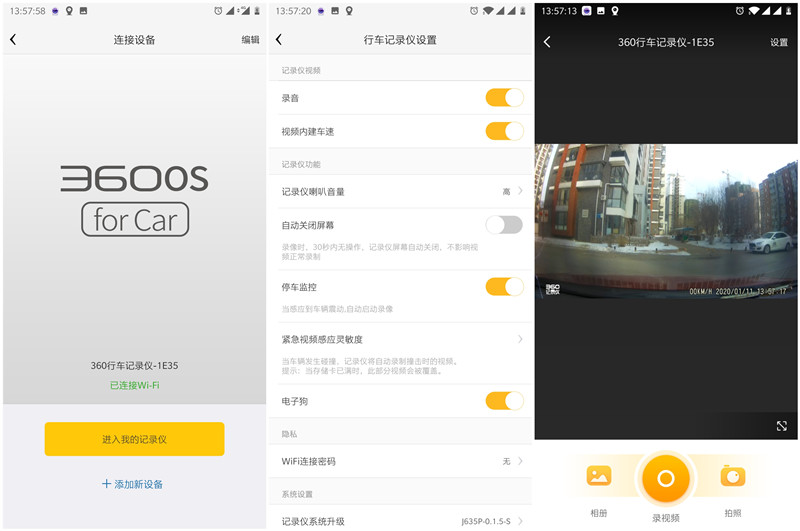
Task: Tap the 记录仪喇叭音量 label
Action: tap(313, 192)
